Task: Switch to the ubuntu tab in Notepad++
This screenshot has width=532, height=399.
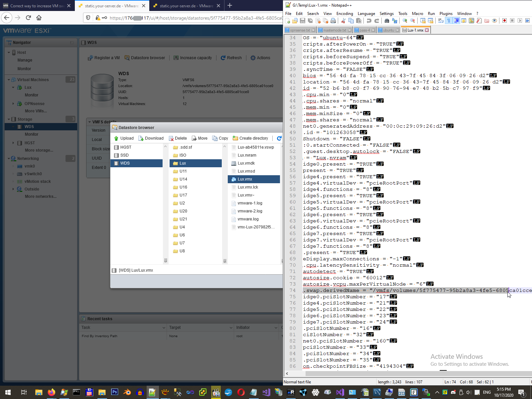Action: tap(389, 30)
